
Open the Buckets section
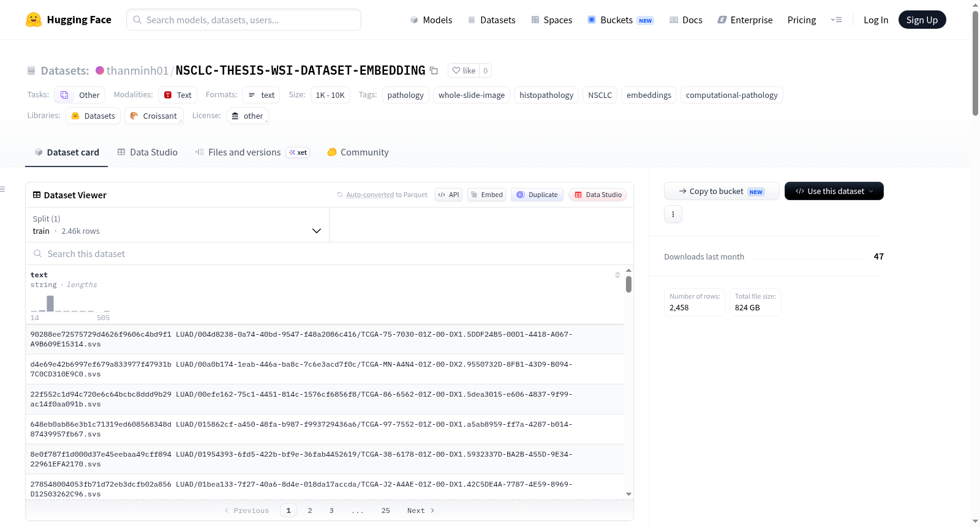tap(620, 20)
